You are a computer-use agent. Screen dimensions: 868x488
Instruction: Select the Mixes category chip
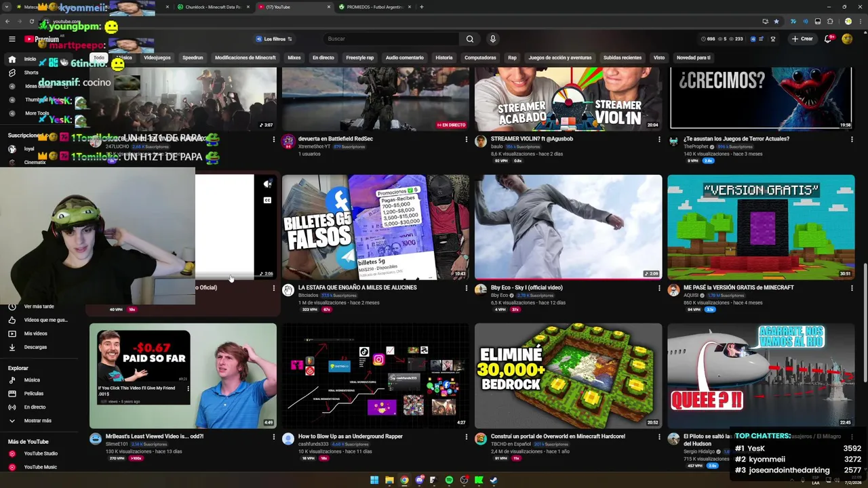[294, 58]
